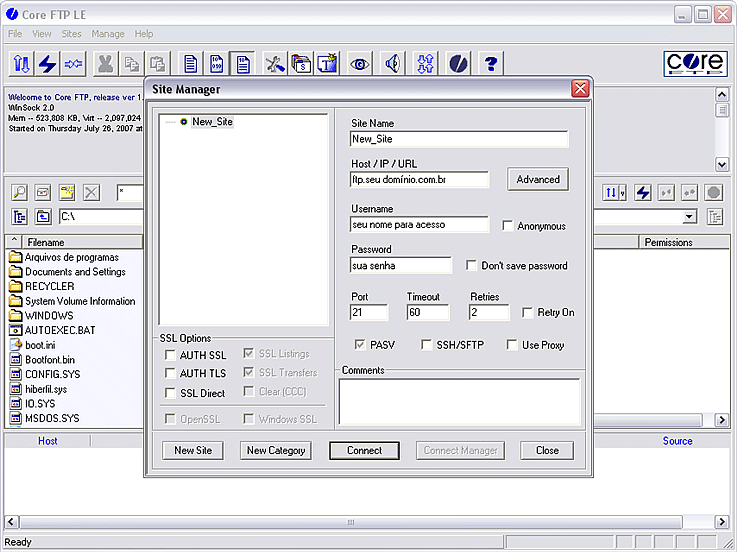Toggle sounds with the speaker icon
This screenshot has width=737, height=552.
tap(392, 63)
